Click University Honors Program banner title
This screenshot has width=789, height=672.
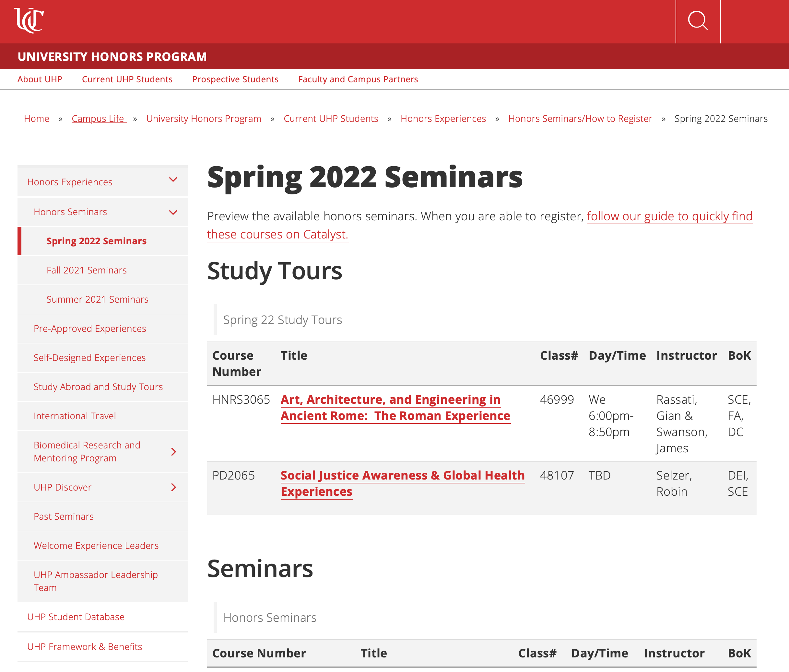[112, 57]
